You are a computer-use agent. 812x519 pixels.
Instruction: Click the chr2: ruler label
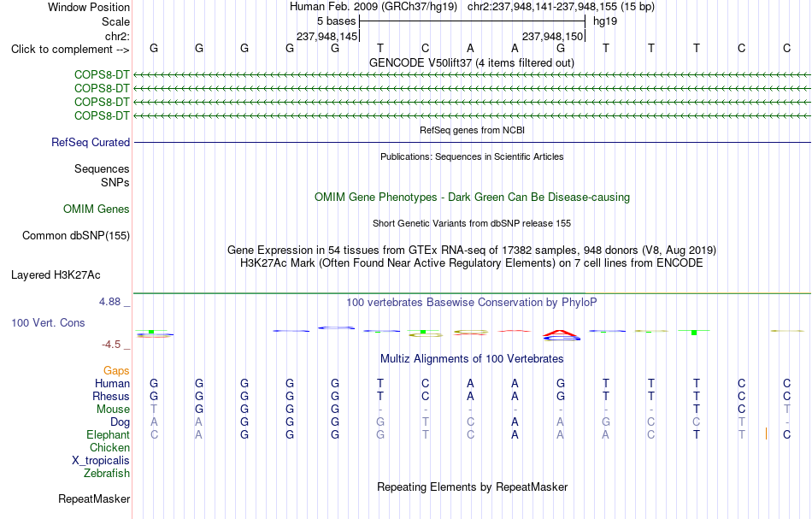[117, 36]
